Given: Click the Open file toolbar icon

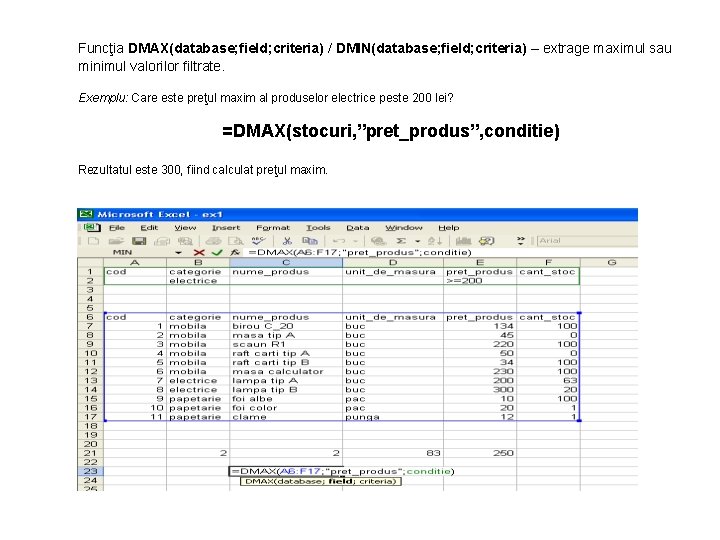Looking at the screenshot, I should pos(116,241).
